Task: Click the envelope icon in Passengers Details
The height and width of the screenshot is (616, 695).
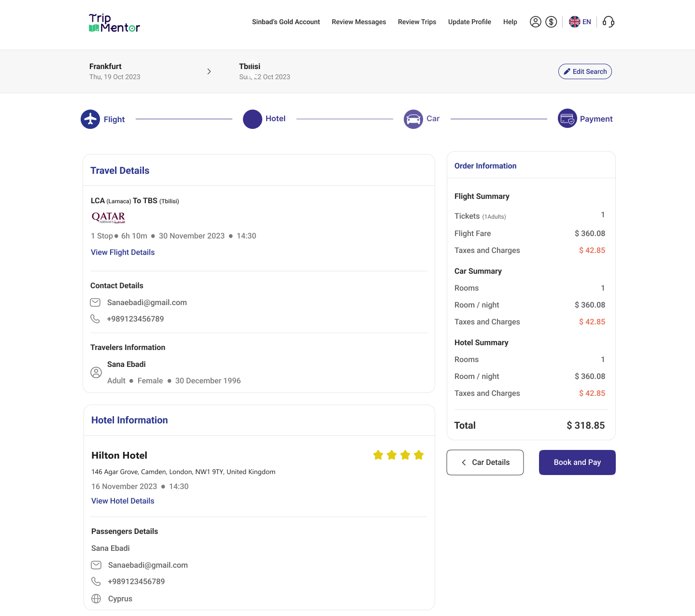Action: point(96,565)
